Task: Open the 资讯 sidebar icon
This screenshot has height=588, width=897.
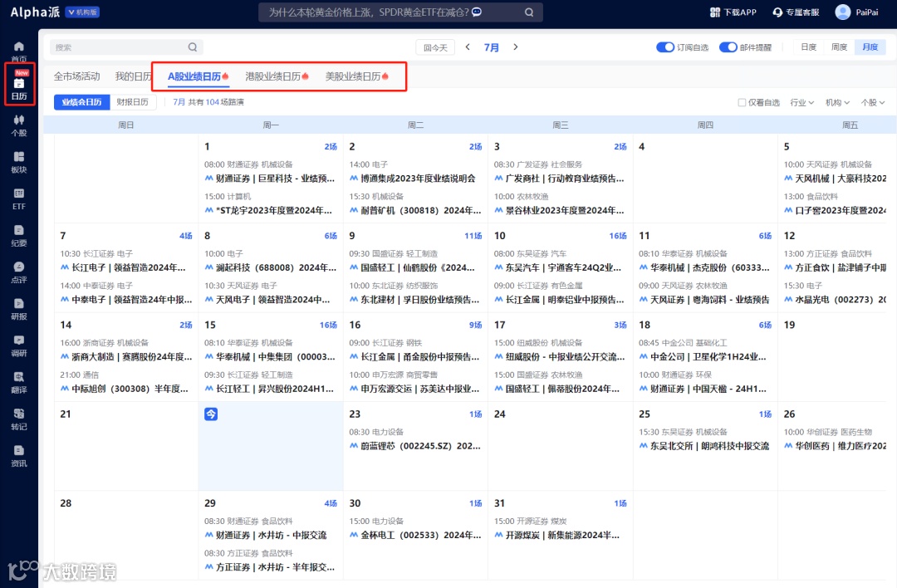Action: point(19,450)
